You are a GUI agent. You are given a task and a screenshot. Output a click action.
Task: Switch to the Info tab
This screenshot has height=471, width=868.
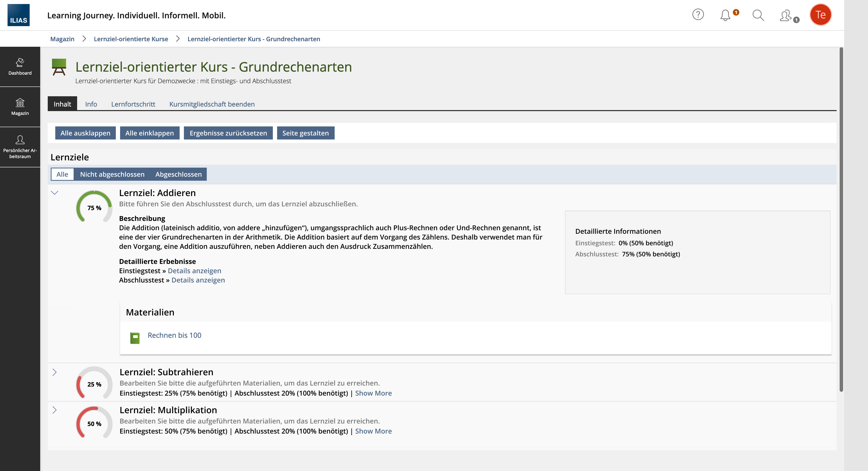click(x=91, y=104)
